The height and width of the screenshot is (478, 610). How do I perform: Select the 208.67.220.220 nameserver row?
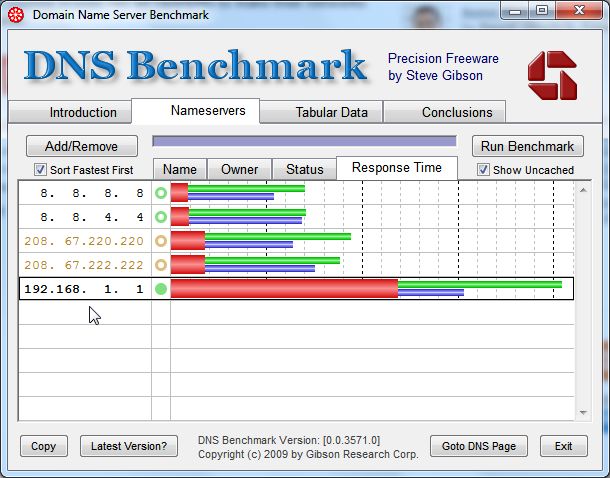coord(296,241)
